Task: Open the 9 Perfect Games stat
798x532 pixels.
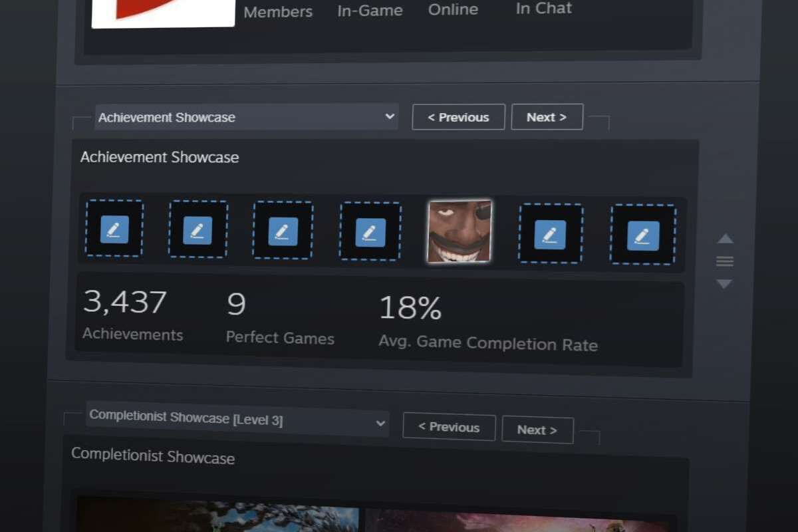Action: pos(279,319)
